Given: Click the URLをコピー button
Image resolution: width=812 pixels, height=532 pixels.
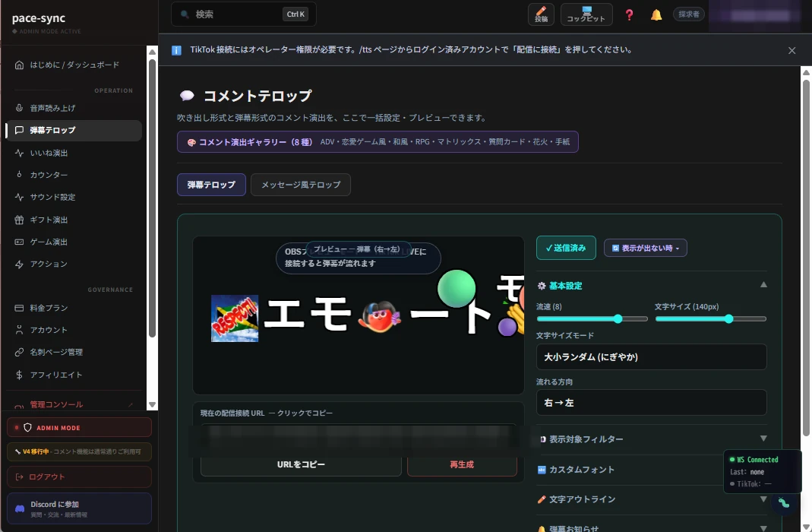Looking at the screenshot, I should (301, 464).
